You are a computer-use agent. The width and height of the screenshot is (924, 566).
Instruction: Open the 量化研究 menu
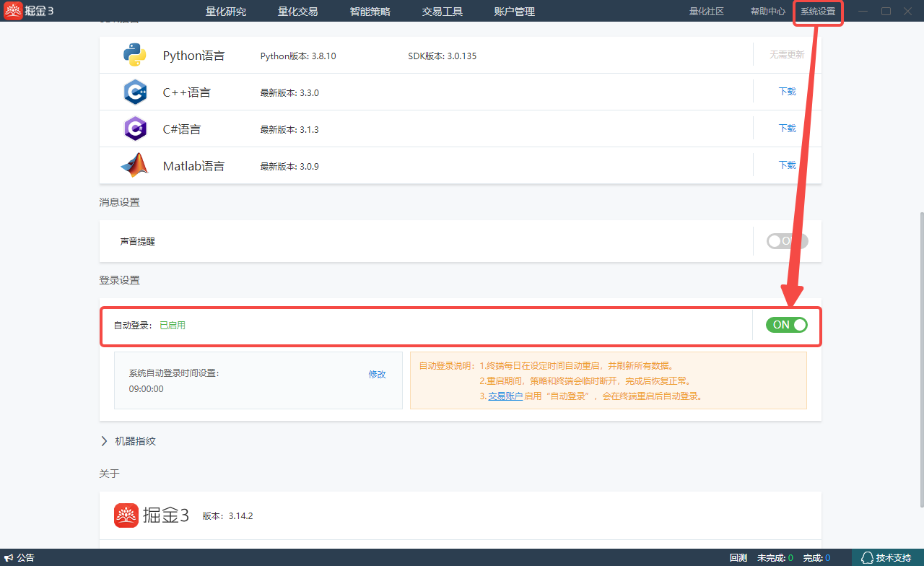point(226,12)
